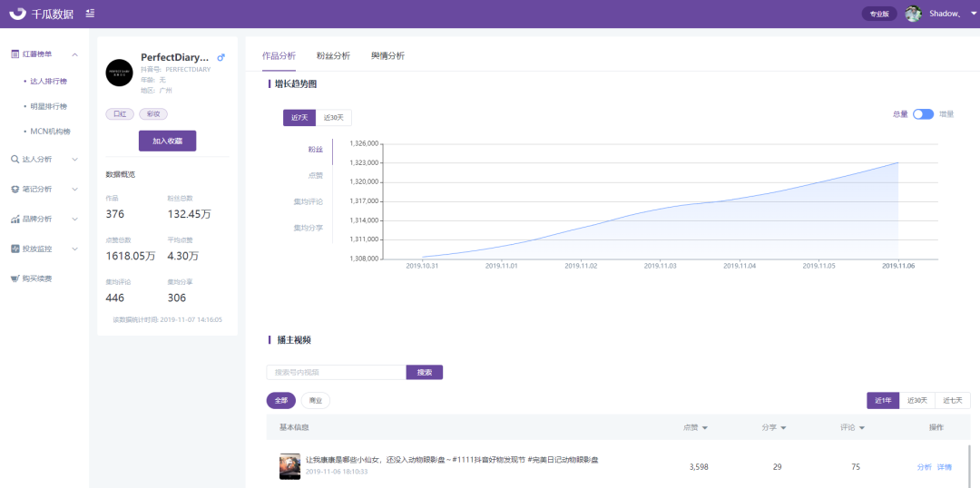The height and width of the screenshot is (488, 980).
Task: Show videos from 近1年
Action: tap(883, 401)
